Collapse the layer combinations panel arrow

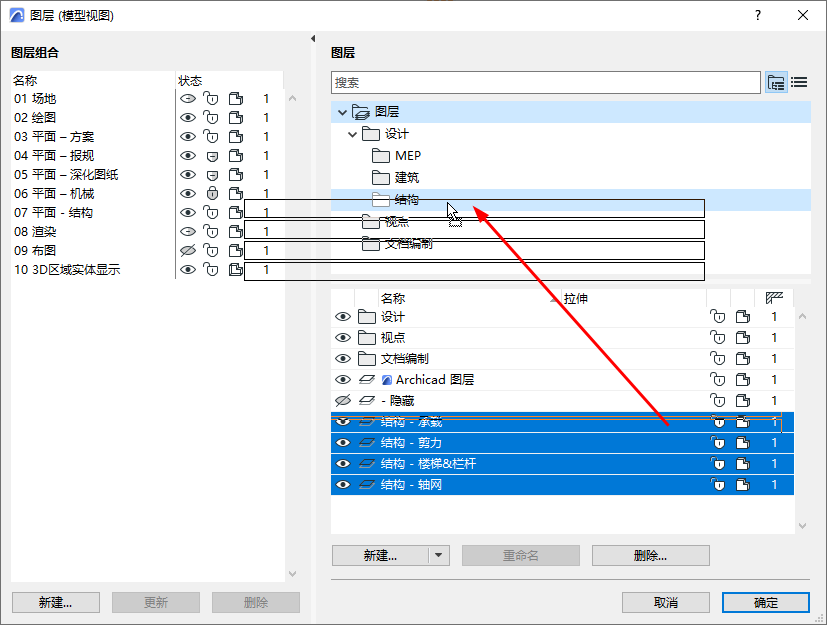313,39
